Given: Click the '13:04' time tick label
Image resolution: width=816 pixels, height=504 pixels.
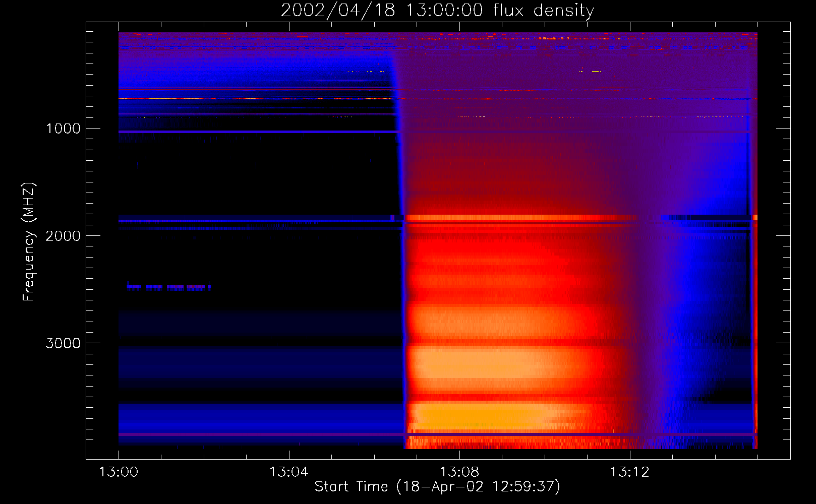Looking at the screenshot, I should click(289, 472).
